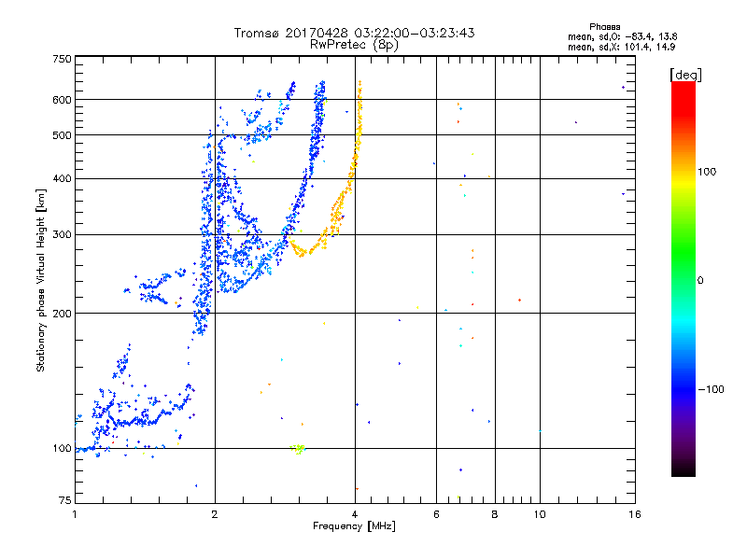Click the y-axis tick label '200'
This screenshot has height=560, width=747.
[62, 314]
